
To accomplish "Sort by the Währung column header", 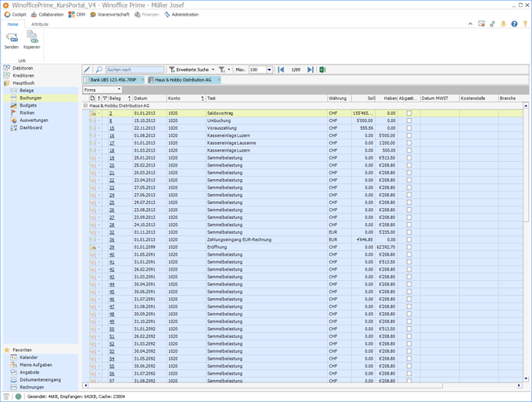I will click(x=340, y=98).
